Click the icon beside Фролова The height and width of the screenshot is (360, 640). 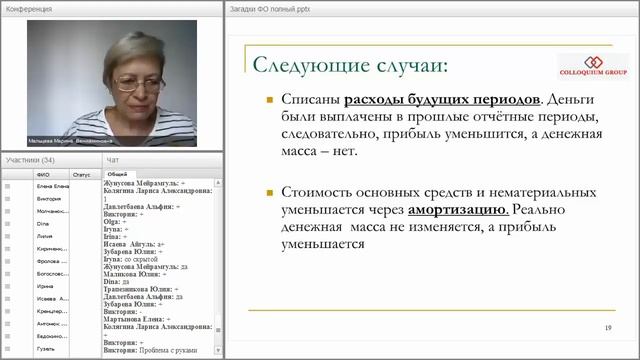coord(7,261)
